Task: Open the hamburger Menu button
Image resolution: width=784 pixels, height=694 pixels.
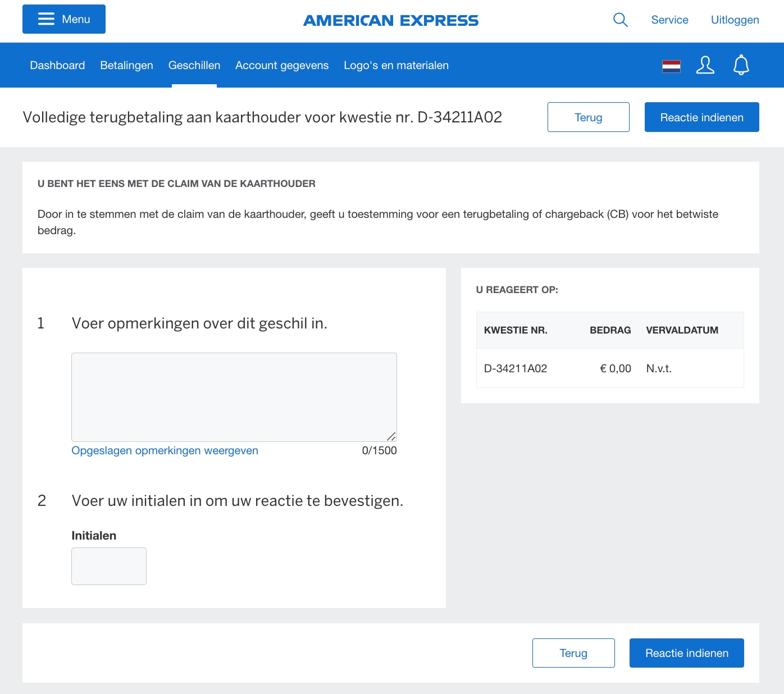Action: 63,19
